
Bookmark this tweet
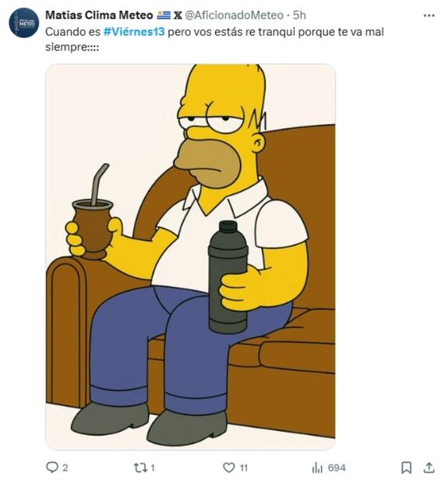407,467
